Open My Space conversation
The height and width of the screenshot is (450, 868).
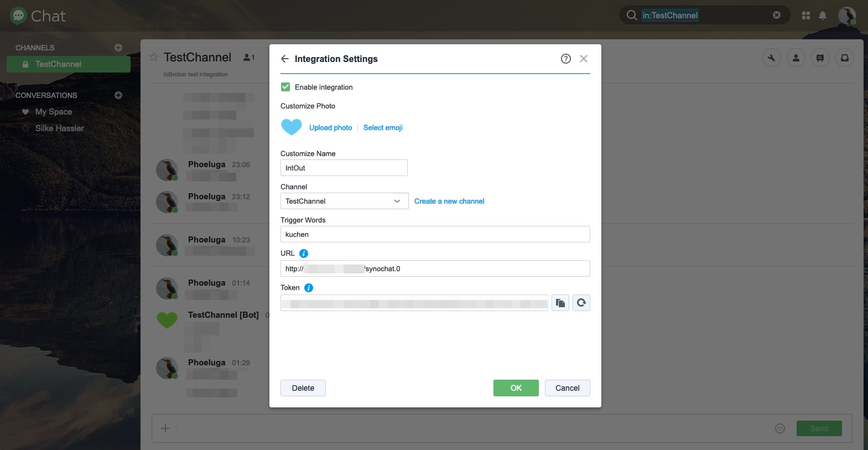click(54, 112)
